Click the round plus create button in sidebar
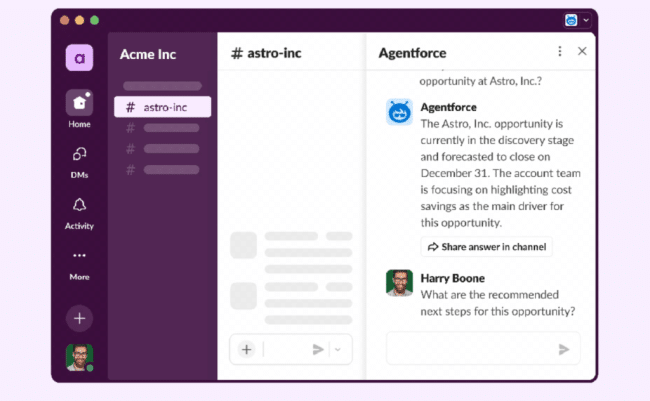The height and width of the screenshot is (401, 650). click(x=79, y=318)
